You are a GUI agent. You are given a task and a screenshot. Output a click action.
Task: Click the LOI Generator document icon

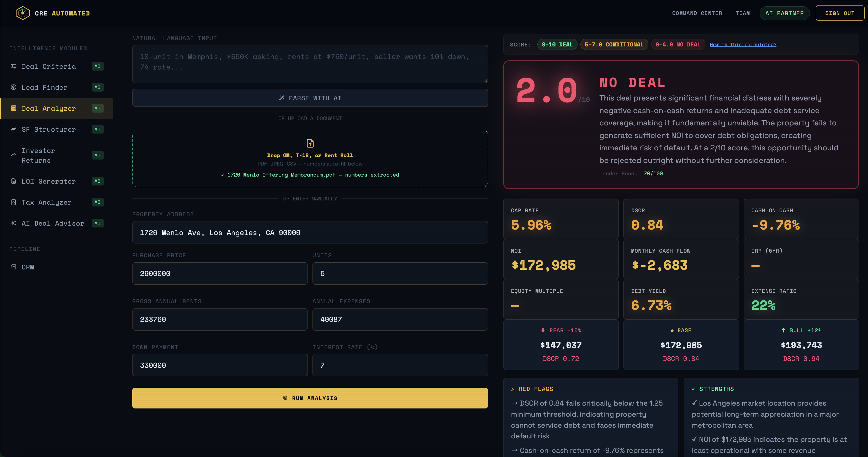[13, 181]
